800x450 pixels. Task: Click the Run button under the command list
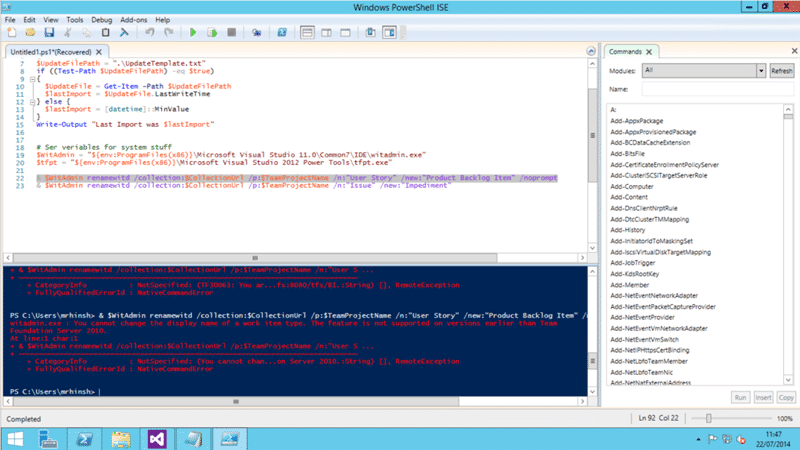pos(740,397)
